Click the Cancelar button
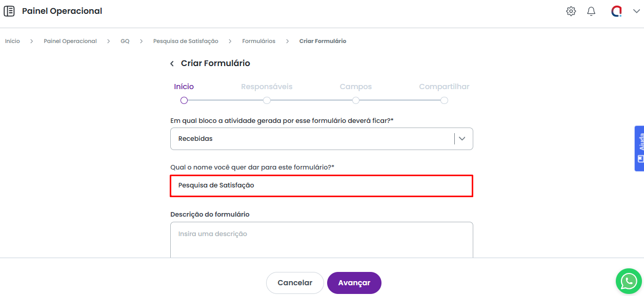Image resolution: width=644 pixels, height=296 pixels. tap(295, 283)
